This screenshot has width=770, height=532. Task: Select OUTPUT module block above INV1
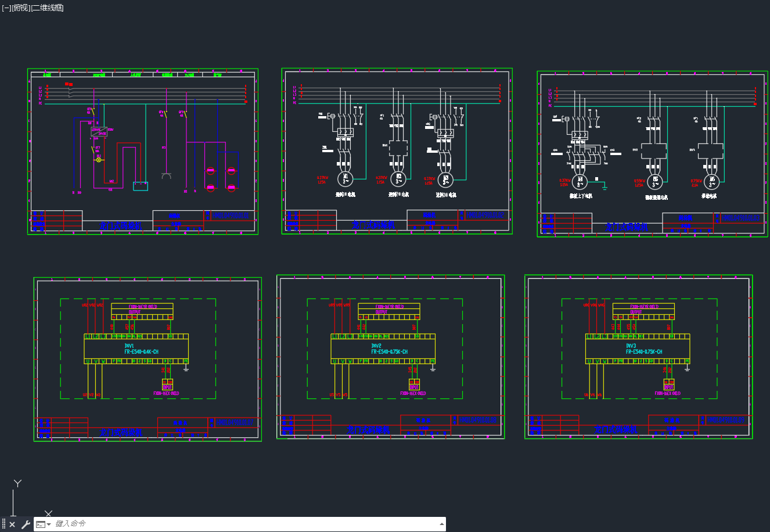(142, 311)
